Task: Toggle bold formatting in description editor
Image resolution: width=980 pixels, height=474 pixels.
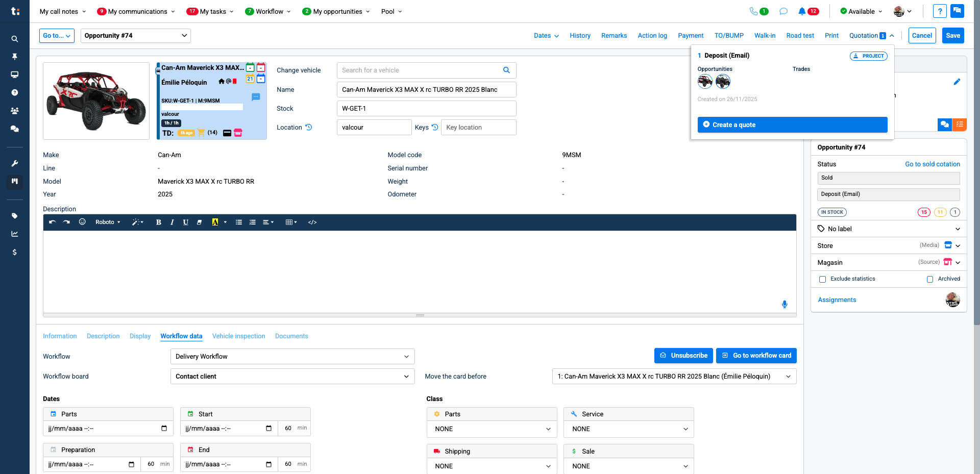Action: pyautogui.click(x=159, y=222)
